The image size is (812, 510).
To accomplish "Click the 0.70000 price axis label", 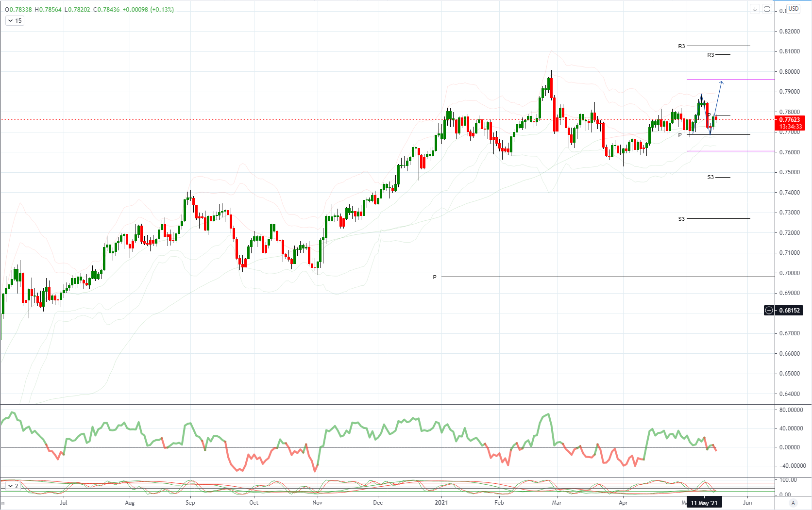I will (789, 273).
